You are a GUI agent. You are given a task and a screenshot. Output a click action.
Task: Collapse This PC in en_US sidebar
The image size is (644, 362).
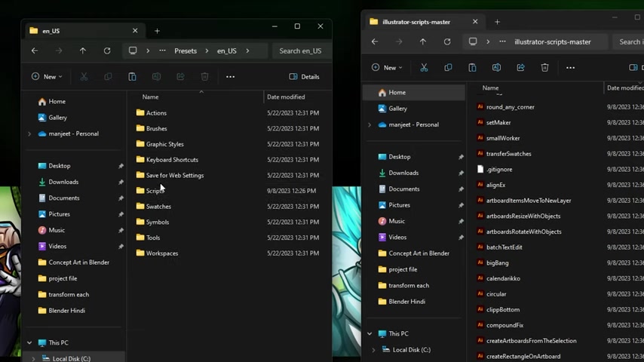pyautogui.click(x=29, y=342)
